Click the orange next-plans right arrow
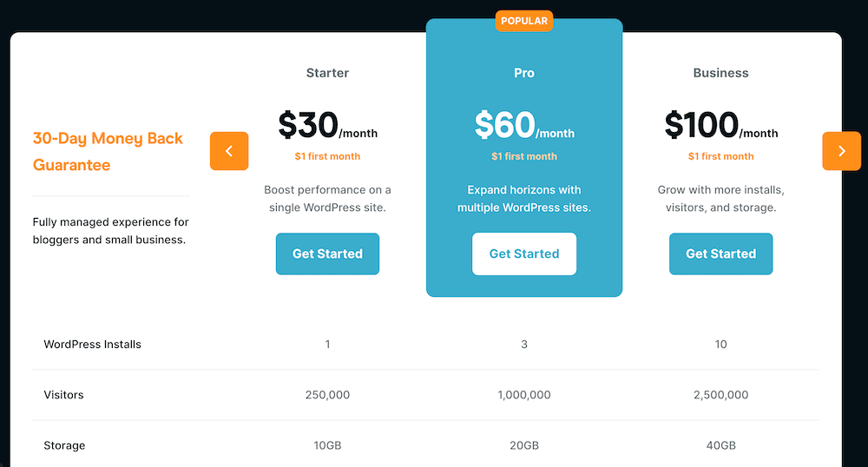Viewport: 868px width, 467px height. click(x=841, y=151)
